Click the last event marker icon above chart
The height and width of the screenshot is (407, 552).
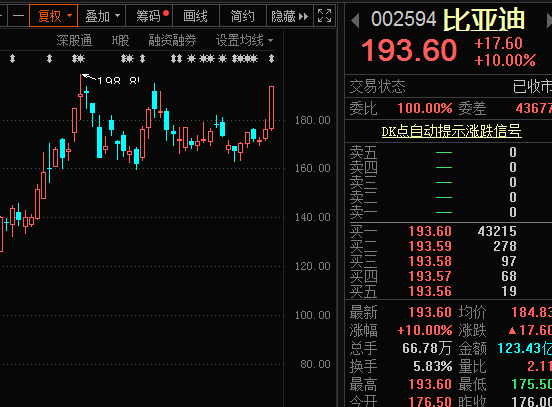tap(271, 58)
